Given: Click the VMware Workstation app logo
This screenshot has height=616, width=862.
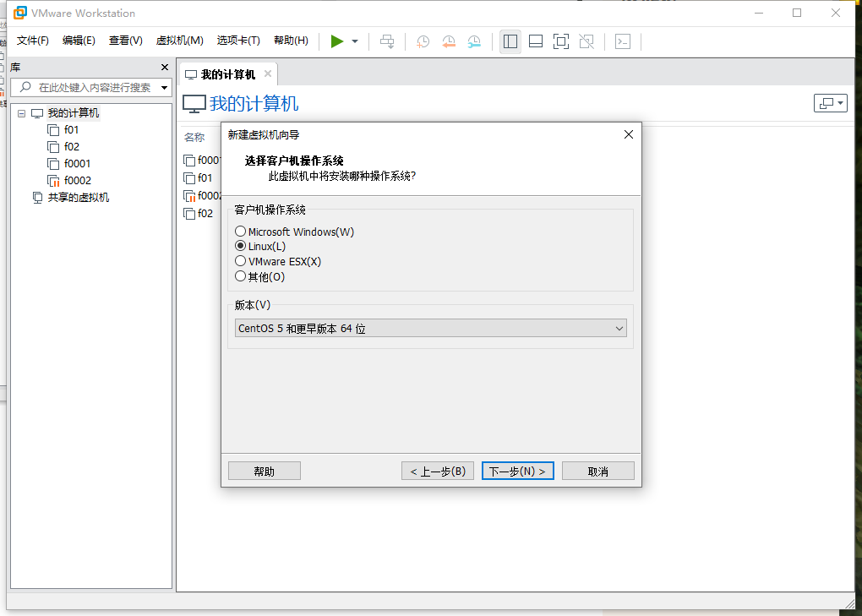Looking at the screenshot, I should click(x=19, y=13).
